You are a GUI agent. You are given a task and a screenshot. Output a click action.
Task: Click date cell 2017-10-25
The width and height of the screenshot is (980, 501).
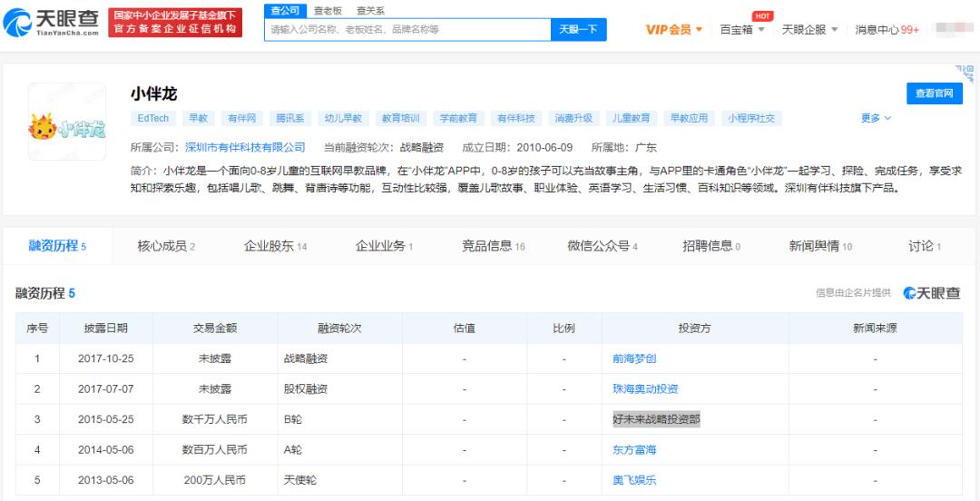[x=106, y=359]
